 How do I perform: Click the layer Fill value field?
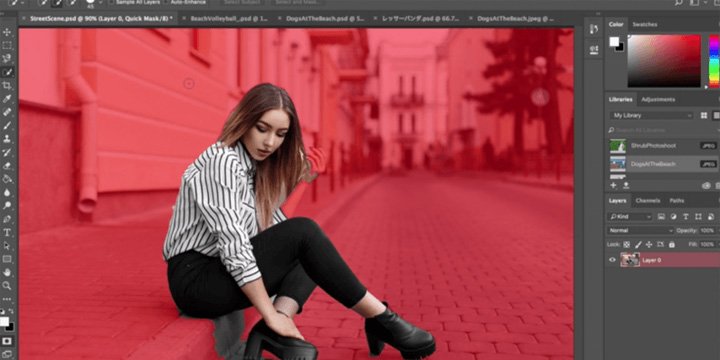[708, 244]
